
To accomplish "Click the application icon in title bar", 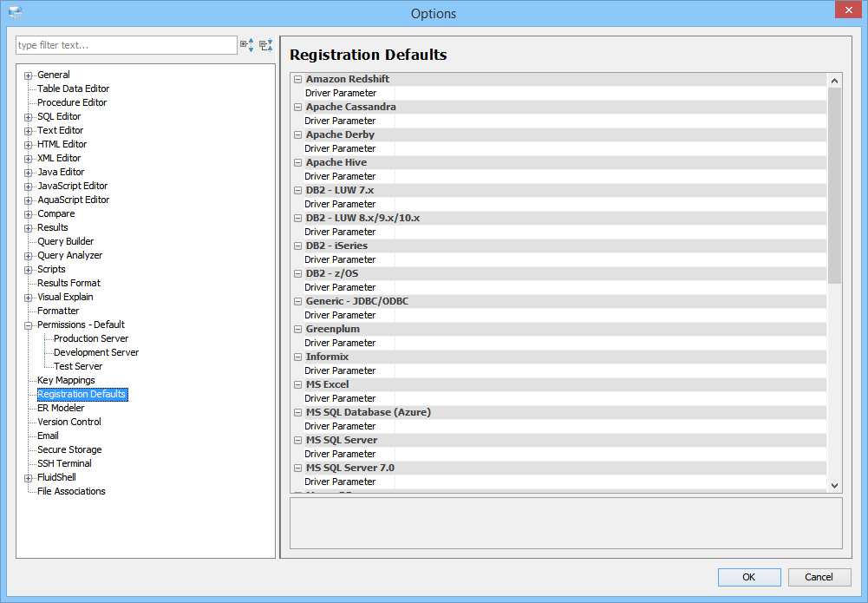I will pos(16,13).
